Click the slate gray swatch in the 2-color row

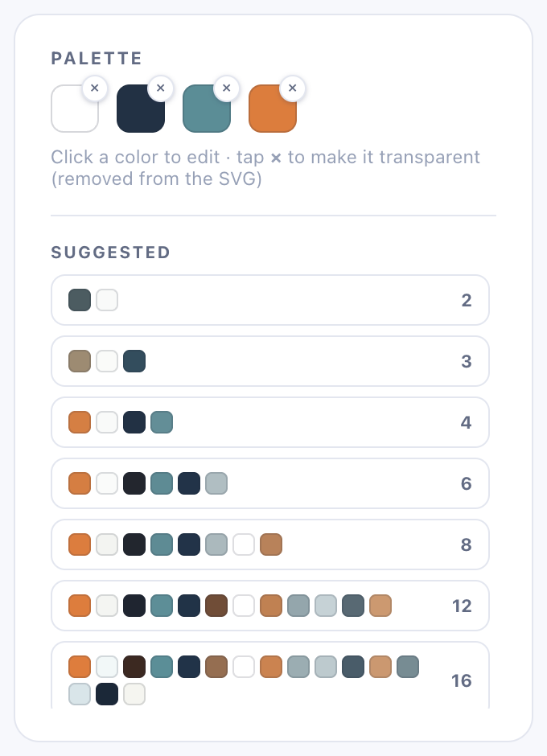pos(80,300)
